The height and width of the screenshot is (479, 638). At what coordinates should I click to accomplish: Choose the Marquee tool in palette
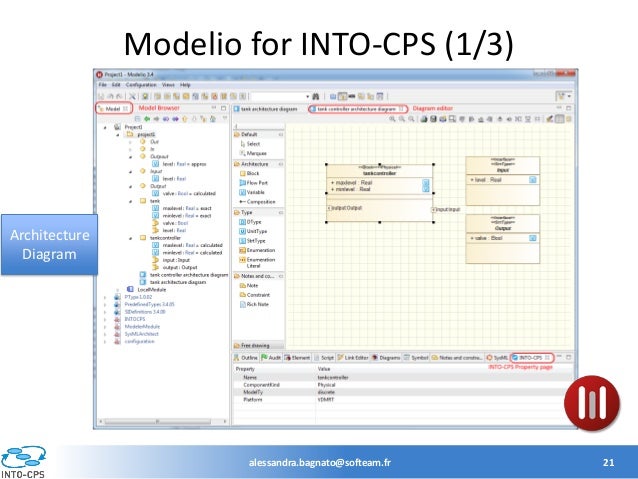[253, 153]
